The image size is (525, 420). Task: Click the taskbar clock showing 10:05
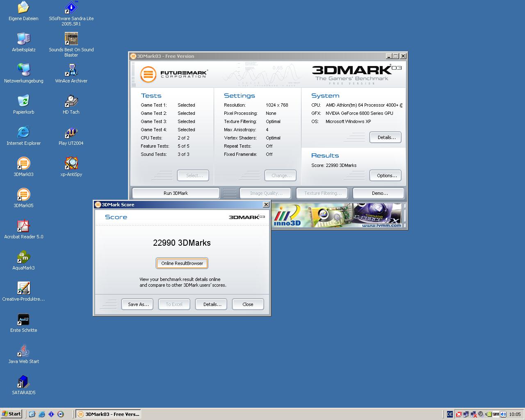(515, 414)
